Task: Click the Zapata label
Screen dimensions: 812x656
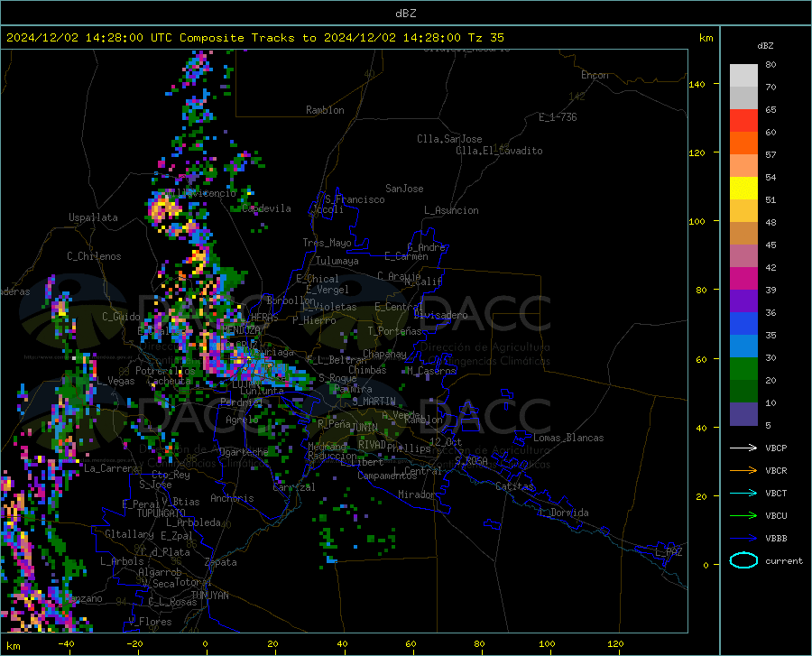Action: (221, 562)
